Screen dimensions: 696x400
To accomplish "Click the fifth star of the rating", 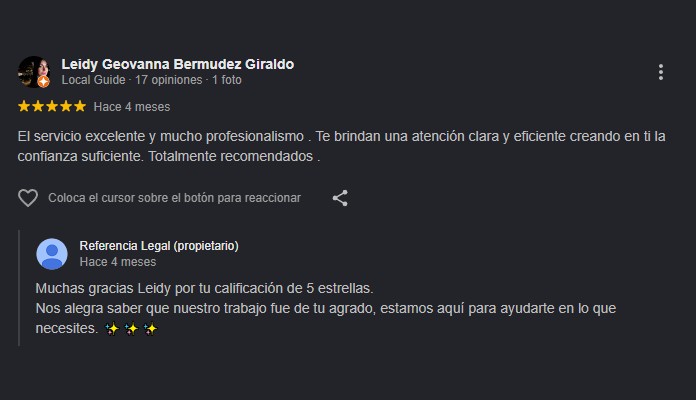I will tap(80, 106).
